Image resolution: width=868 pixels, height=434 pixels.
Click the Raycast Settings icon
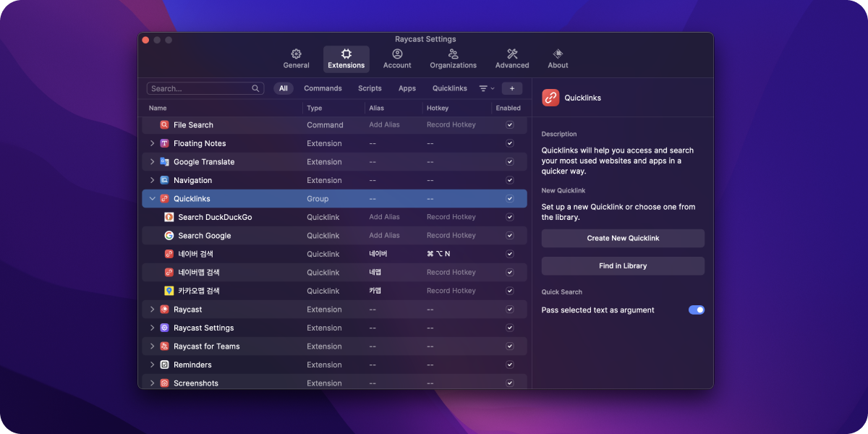(164, 328)
